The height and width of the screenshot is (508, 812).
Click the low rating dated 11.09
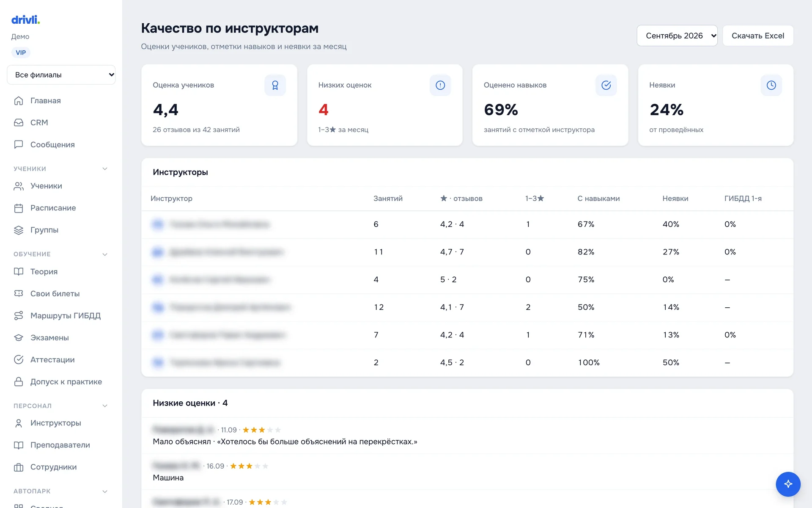pos(467,436)
